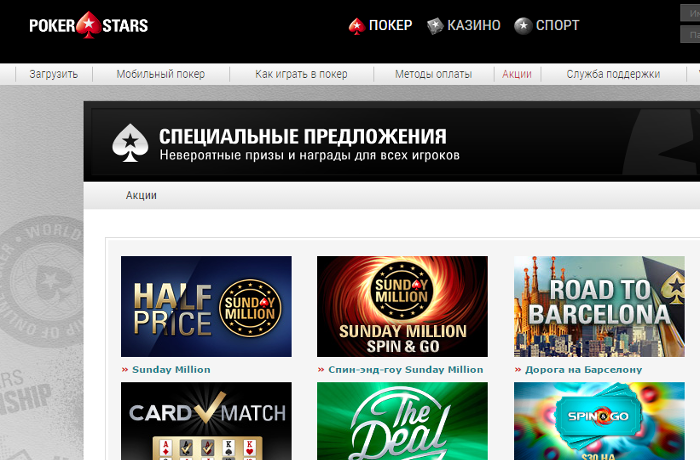
Task: Click the Half Price Sunday Million thumbnail
Action: point(206,307)
